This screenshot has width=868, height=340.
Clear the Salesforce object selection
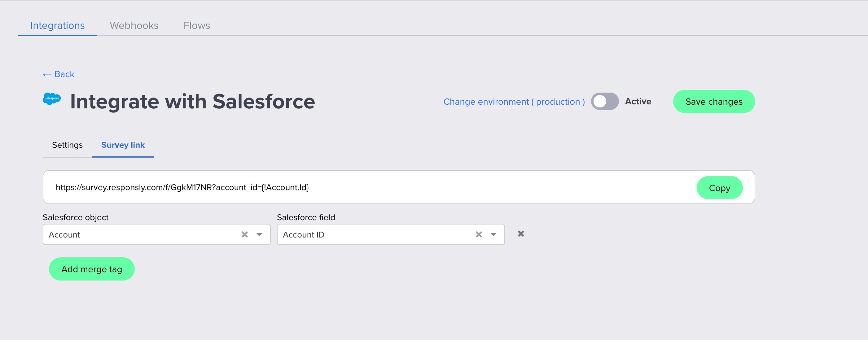(245, 234)
